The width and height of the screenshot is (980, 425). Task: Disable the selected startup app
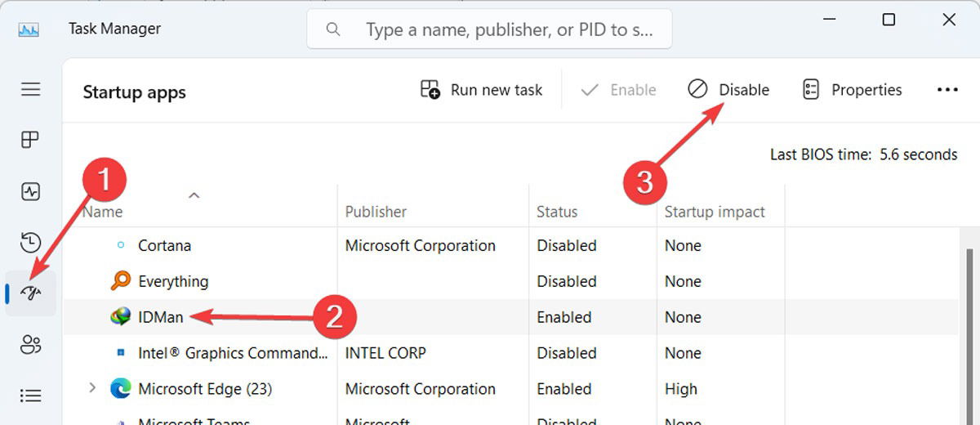728,90
